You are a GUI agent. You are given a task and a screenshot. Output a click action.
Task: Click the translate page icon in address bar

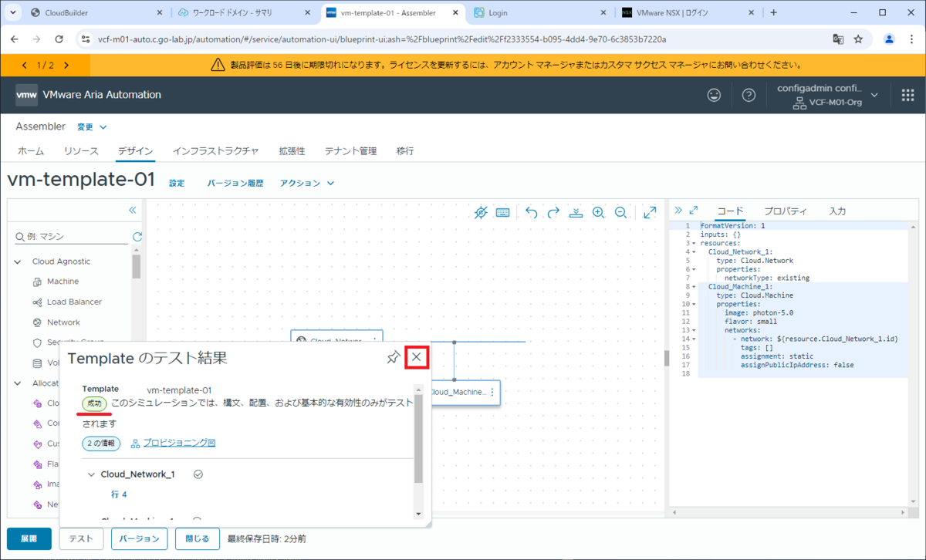837,39
